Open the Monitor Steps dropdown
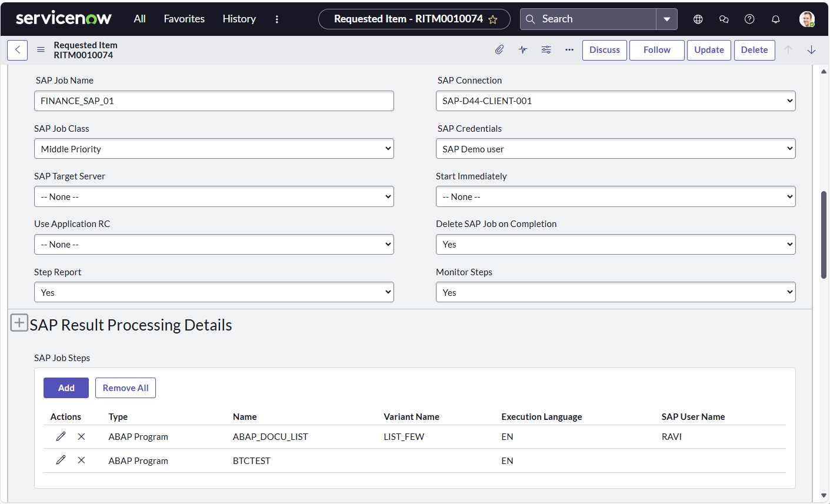The image size is (830, 504). coord(616,292)
